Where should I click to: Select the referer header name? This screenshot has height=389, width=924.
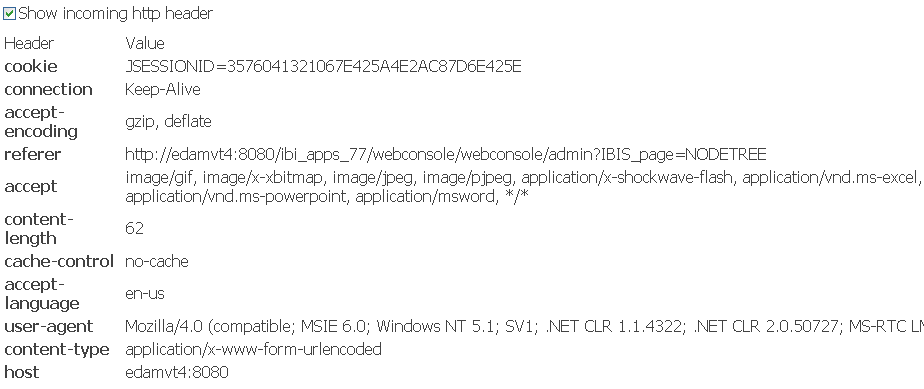pyautogui.click(x=32, y=154)
